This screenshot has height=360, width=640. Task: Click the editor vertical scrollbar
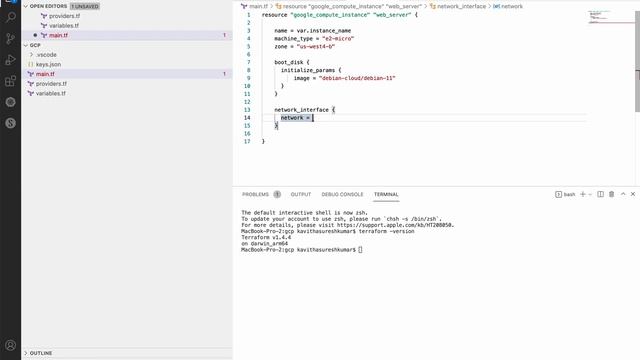tap(637, 61)
